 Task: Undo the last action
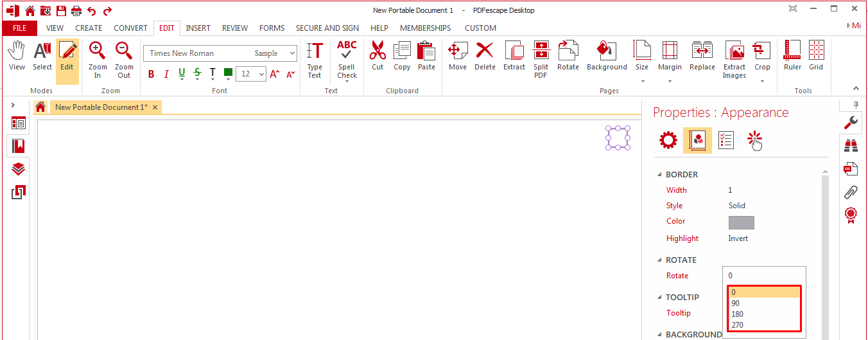pyautogui.click(x=91, y=10)
